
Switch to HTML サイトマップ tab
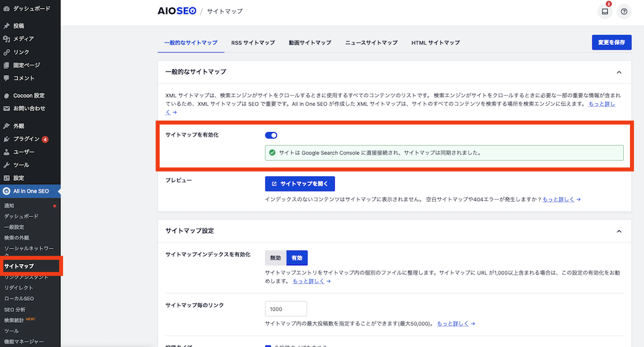tap(436, 43)
